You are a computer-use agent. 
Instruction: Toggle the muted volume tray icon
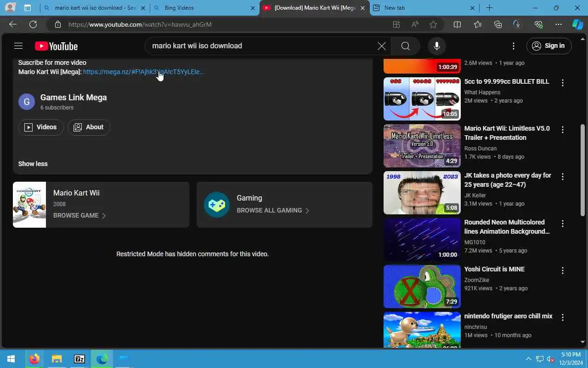[551, 359]
